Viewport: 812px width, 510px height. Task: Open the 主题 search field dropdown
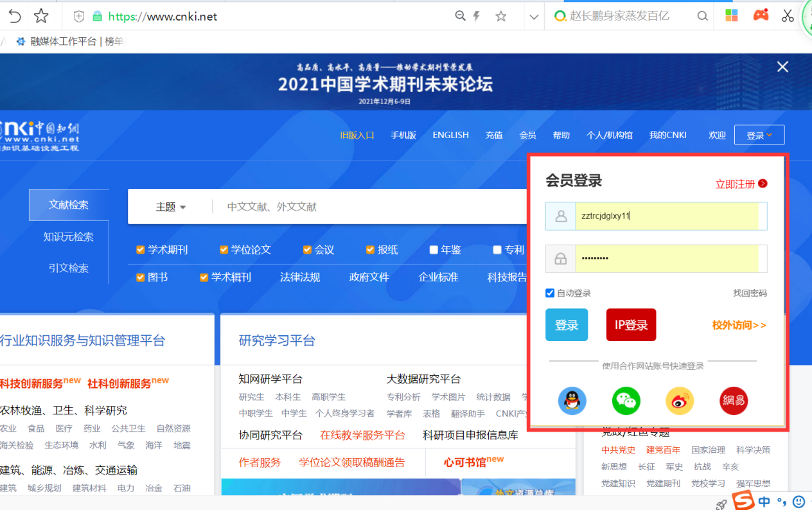tap(170, 207)
